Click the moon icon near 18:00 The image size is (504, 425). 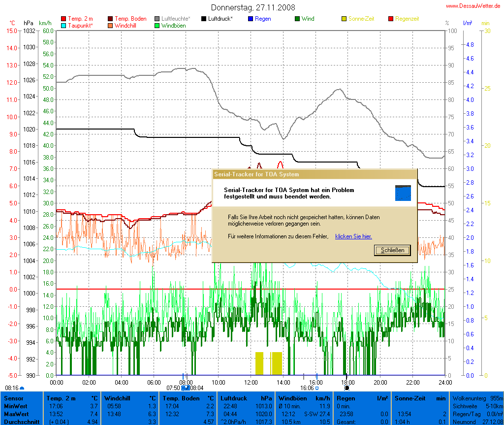pyautogui.click(x=346, y=388)
